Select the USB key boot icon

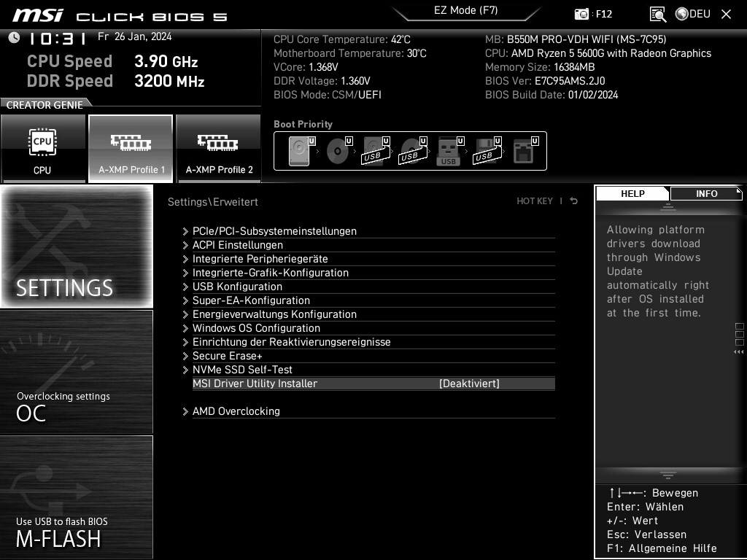point(449,151)
